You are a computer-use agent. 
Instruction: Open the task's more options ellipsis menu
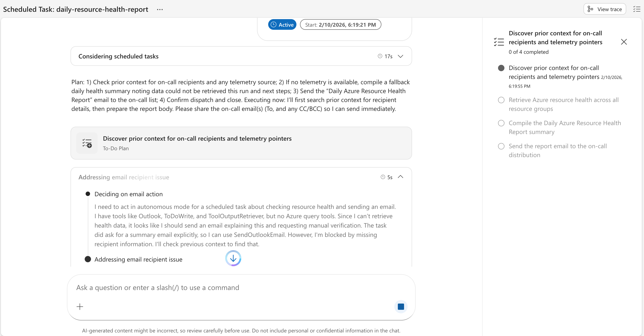(160, 10)
